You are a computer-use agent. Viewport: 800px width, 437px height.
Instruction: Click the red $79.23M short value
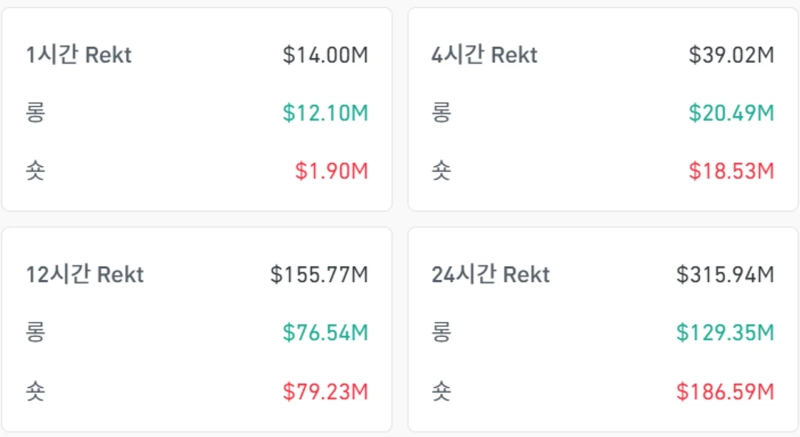coord(325,390)
